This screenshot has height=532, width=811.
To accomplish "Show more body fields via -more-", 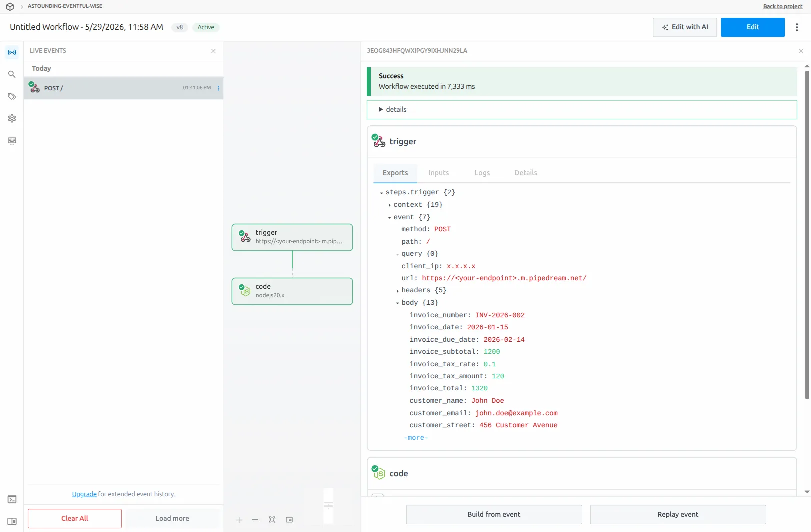I will pyautogui.click(x=416, y=438).
